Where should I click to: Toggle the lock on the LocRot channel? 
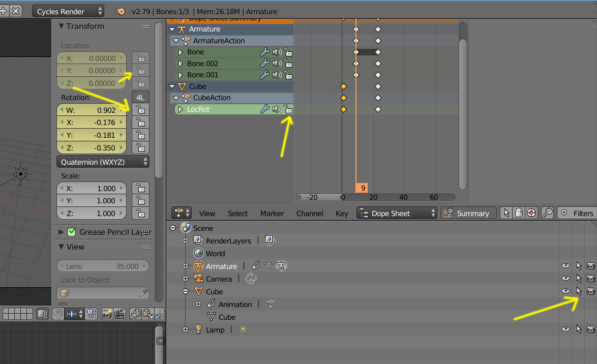click(289, 109)
